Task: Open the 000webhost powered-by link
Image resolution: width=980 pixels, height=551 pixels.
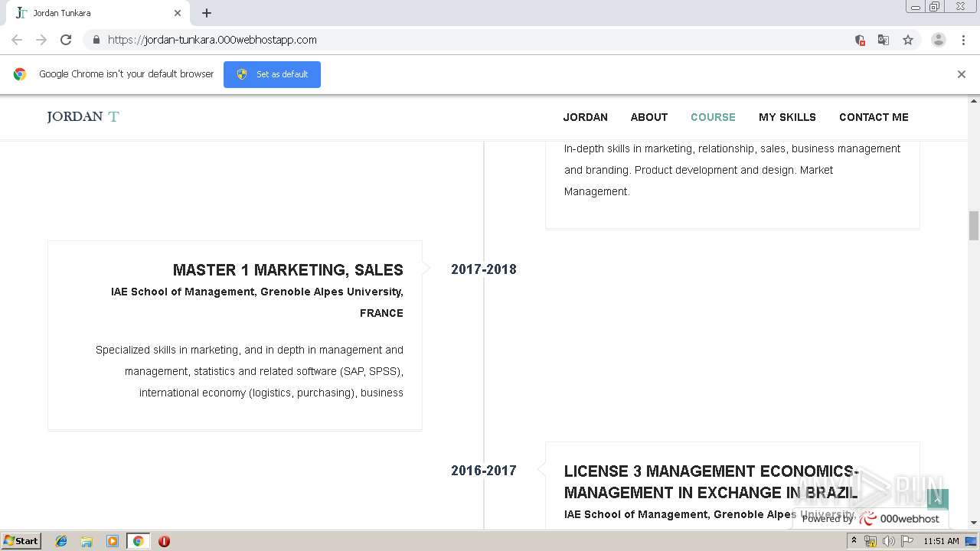Action: coord(871,518)
